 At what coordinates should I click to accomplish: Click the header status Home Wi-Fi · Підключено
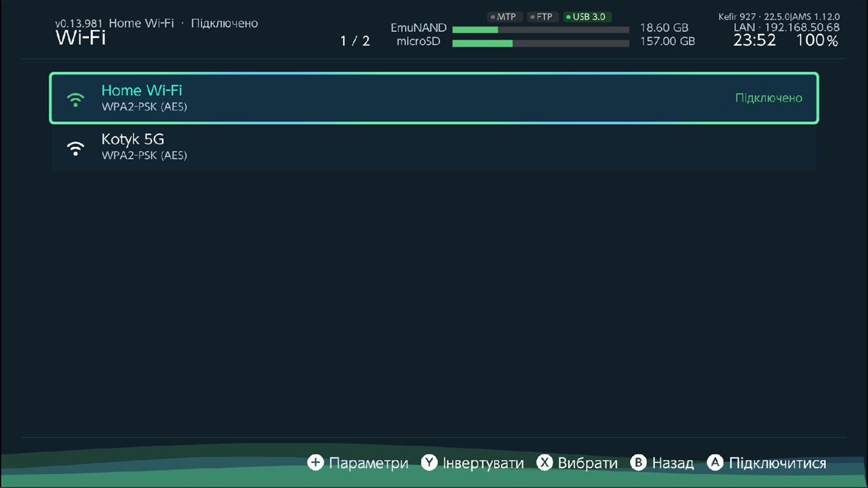click(183, 23)
